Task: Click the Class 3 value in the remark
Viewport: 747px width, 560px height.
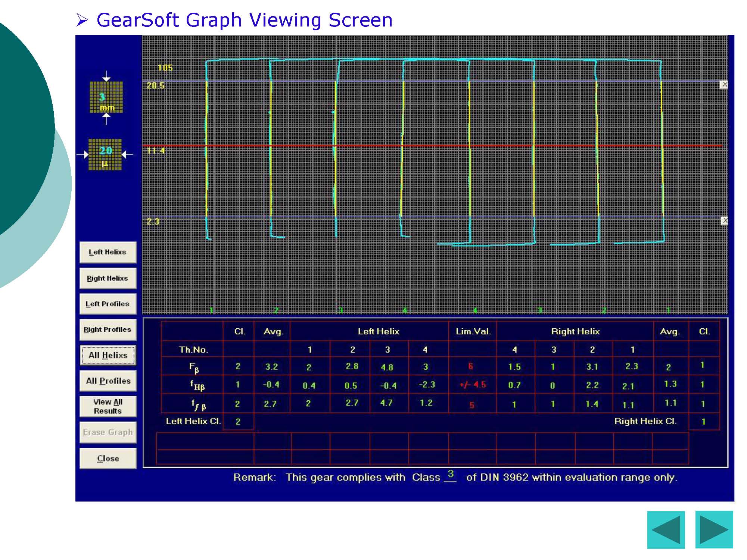Action: point(451,474)
